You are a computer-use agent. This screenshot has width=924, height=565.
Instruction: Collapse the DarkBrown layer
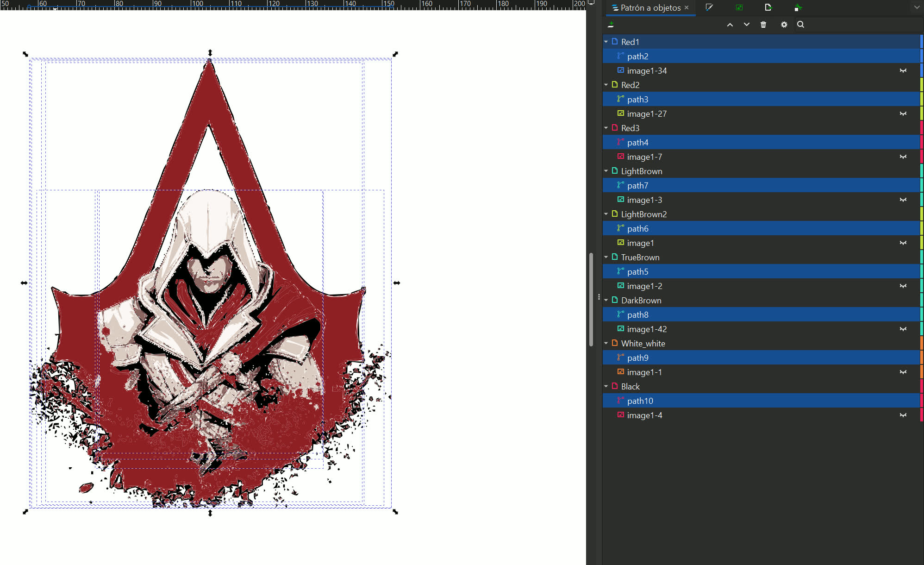point(606,300)
